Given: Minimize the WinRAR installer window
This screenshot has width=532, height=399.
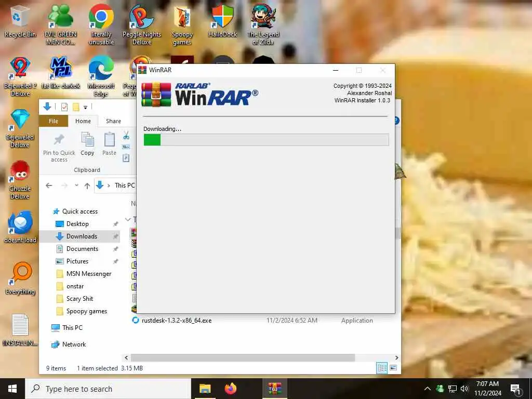Looking at the screenshot, I should (x=336, y=70).
